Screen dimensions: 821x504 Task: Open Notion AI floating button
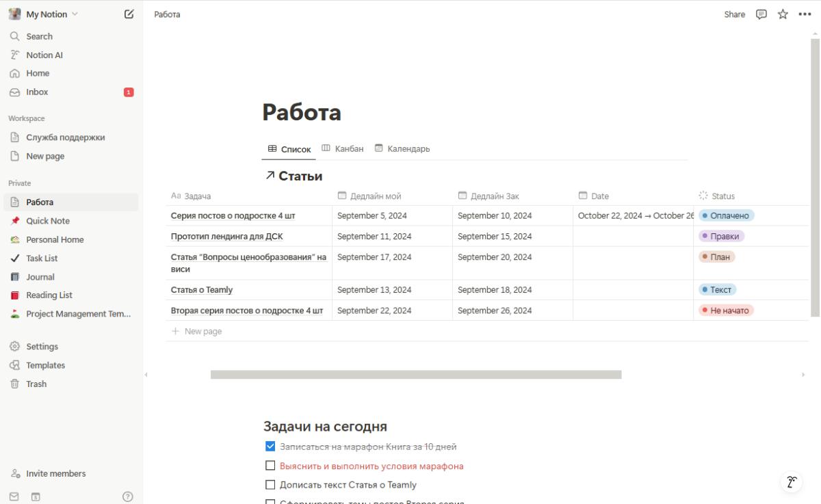click(x=792, y=481)
